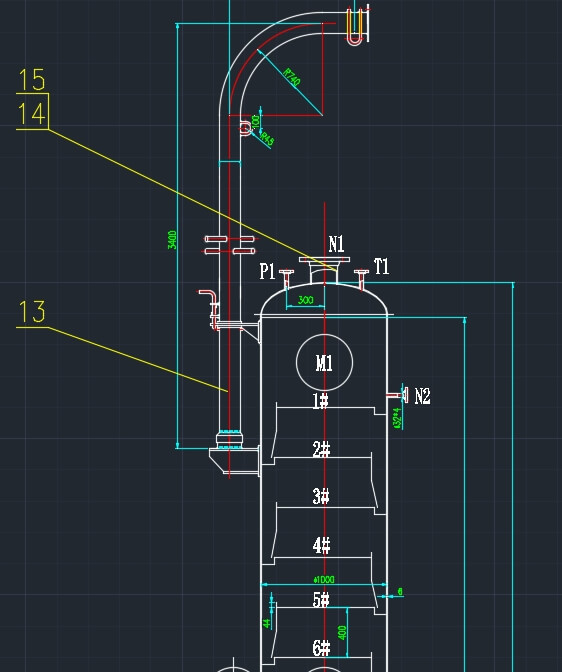Select tray label 6#
The width and height of the screenshot is (562, 672).
pyautogui.click(x=322, y=648)
